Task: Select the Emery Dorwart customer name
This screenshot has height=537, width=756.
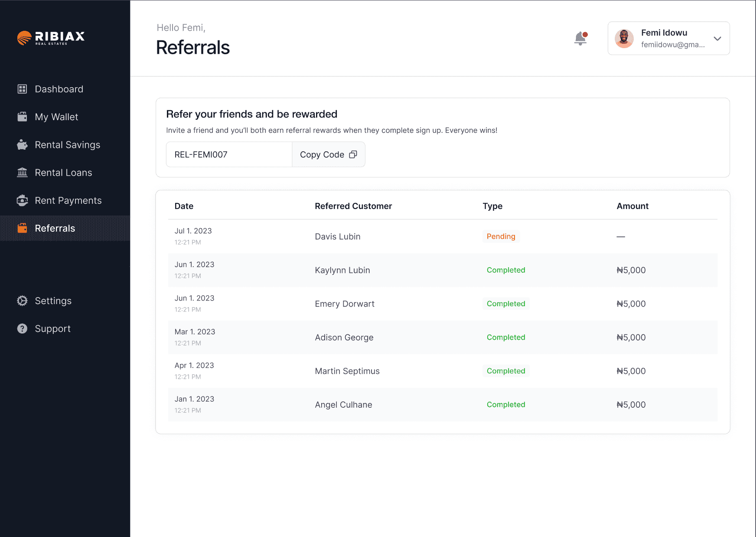Action: [x=345, y=304]
